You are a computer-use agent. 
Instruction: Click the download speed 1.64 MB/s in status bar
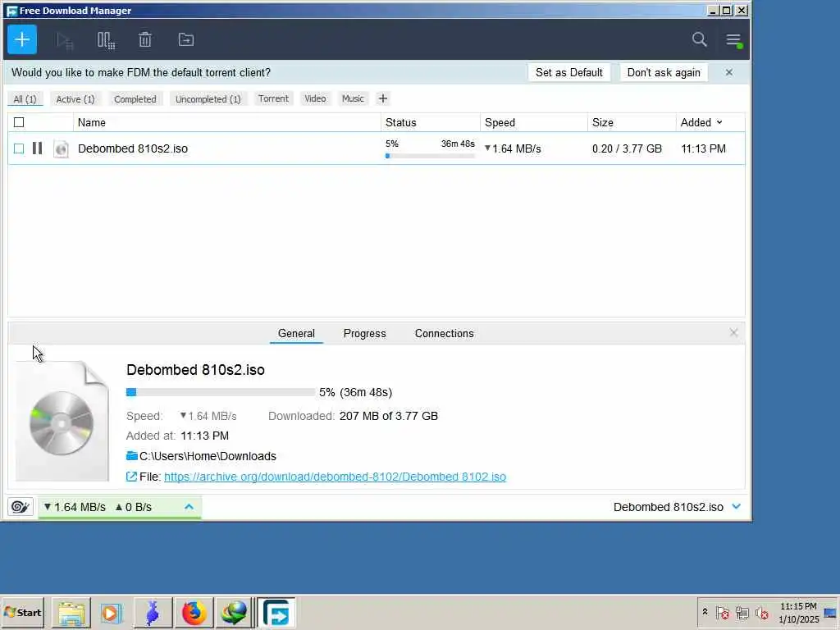tap(75, 507)
